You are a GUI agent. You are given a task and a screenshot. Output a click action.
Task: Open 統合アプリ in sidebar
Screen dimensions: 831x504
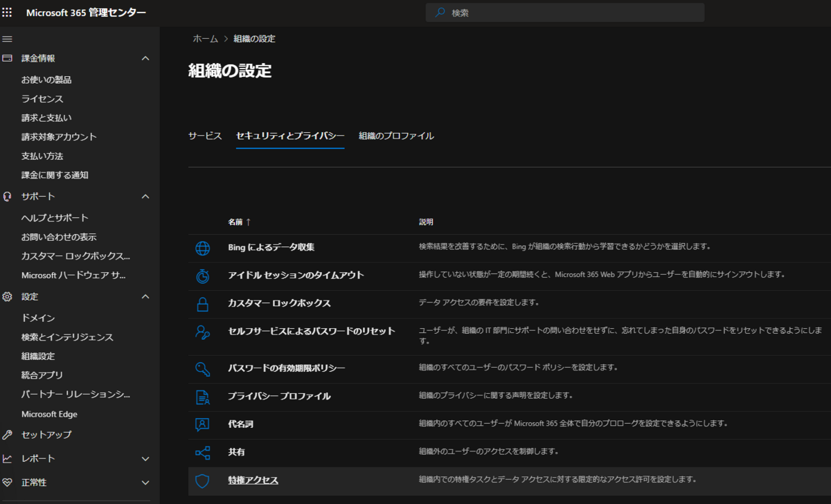[x=42, y=375]
